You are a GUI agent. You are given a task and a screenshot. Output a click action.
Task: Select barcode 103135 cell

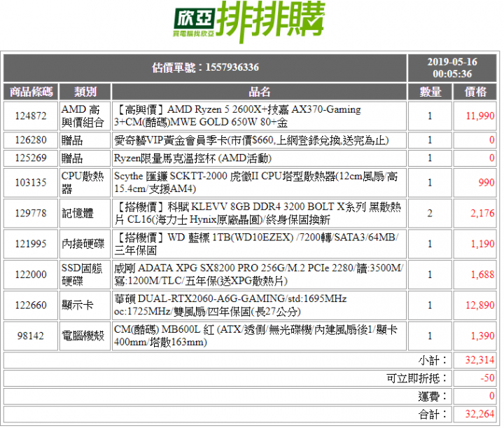coord(31,183)
